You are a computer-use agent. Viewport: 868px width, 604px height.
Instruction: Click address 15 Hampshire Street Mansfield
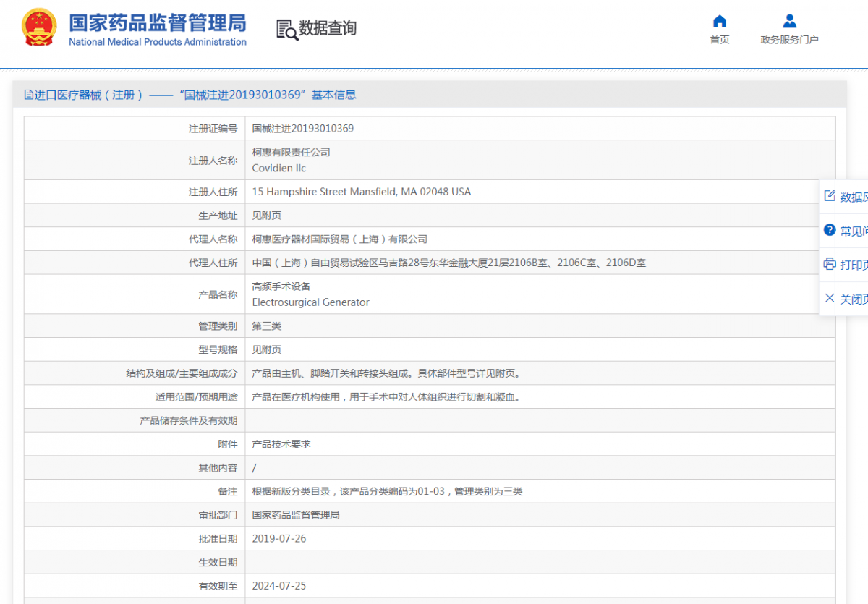362,192
